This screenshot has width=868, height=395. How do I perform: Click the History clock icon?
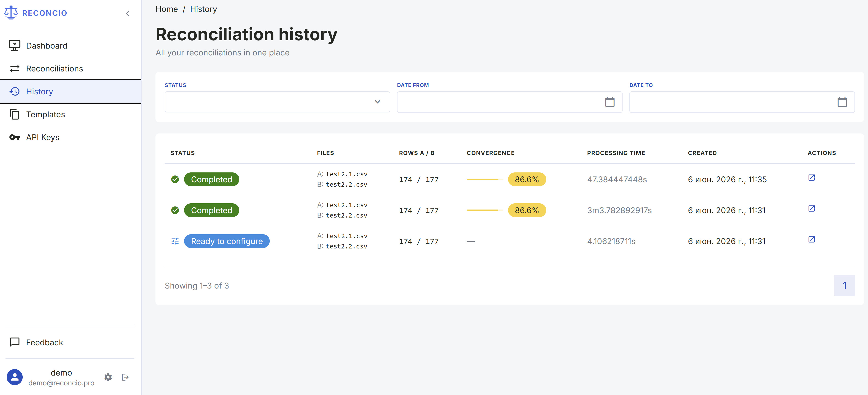pyautogui.click(x=14, y=91)
